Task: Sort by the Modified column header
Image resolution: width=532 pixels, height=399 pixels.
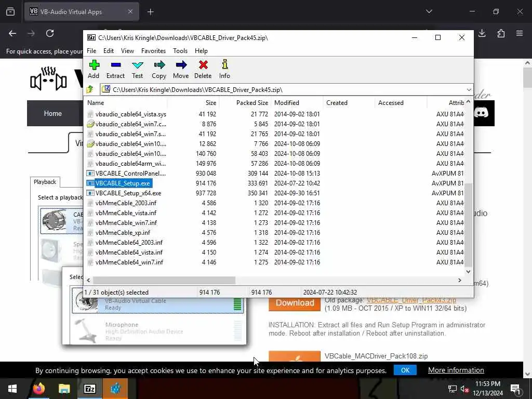Action: [297, 103]
